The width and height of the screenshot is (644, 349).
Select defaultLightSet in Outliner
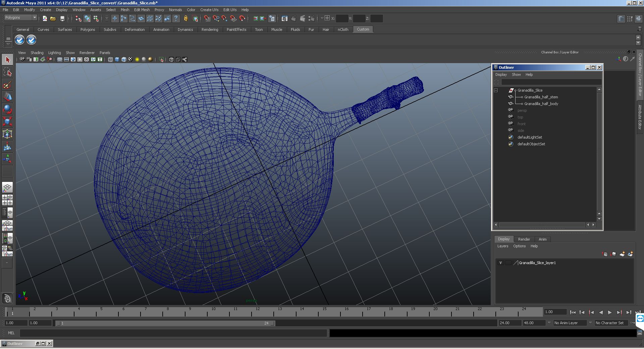[530, 137]
